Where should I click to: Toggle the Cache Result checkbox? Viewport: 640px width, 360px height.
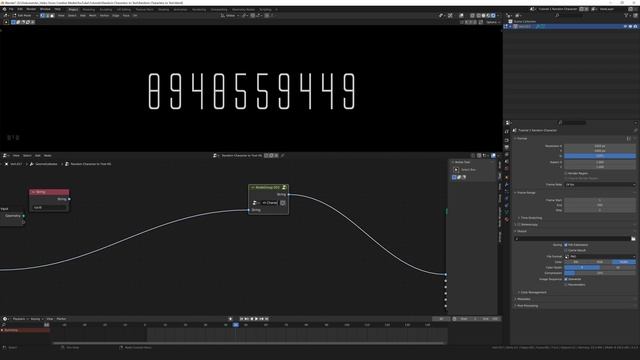566,250
